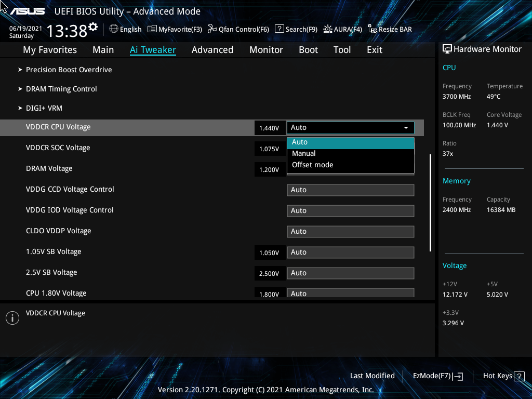Open the DRAM Voltage dropdown
The height and width of the screenshot is (399, 532).
pyautogui.click(x=350, y=169)
